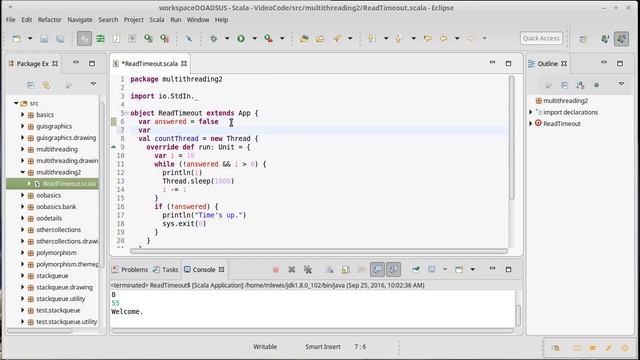
Task: Open the Display Selected Console dropdown
Action: coord(445,269)
